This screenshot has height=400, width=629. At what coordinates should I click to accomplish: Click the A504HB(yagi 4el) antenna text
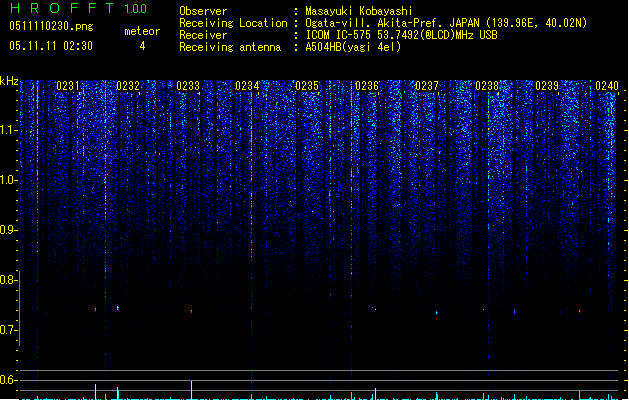(353, 47)
